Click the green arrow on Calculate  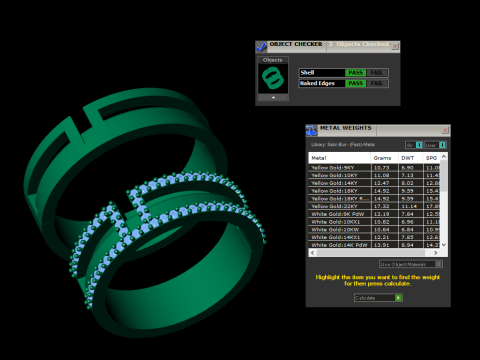tap(398, 298)
